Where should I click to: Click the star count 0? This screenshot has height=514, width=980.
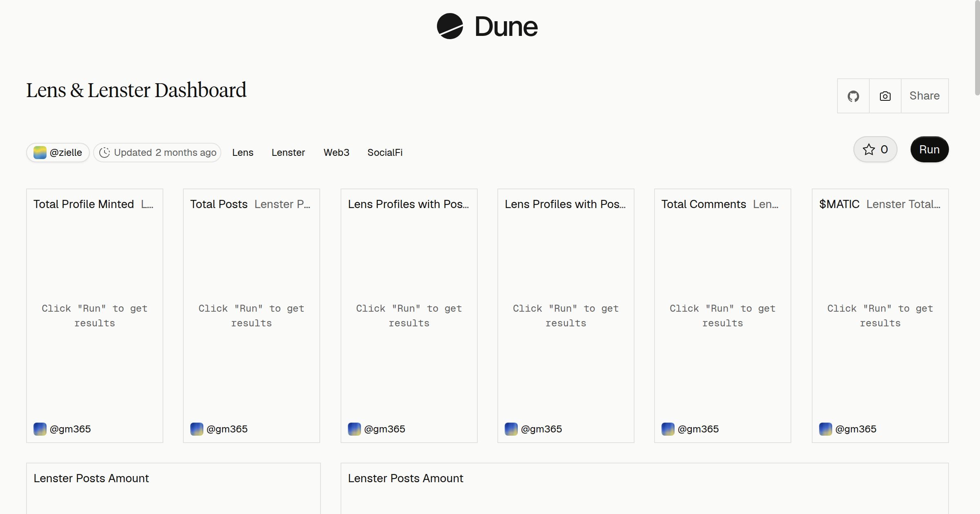pyautogui.click(x=884, y=150)
